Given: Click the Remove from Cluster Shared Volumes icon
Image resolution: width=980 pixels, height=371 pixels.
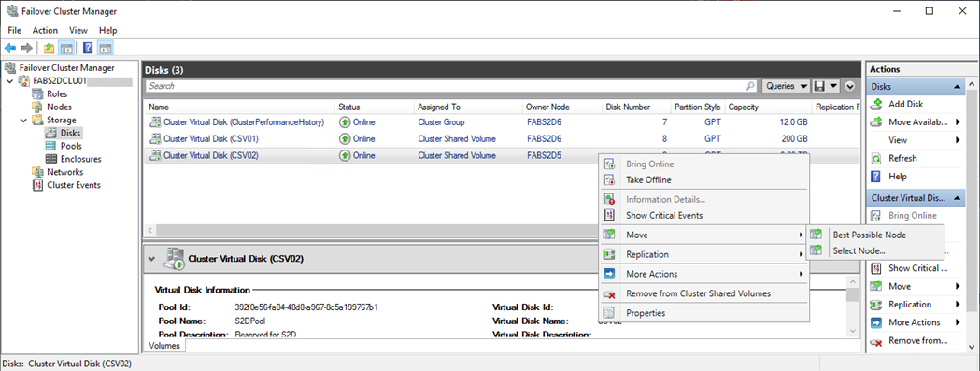Looking at the screenshot, I should coord(609,293).
